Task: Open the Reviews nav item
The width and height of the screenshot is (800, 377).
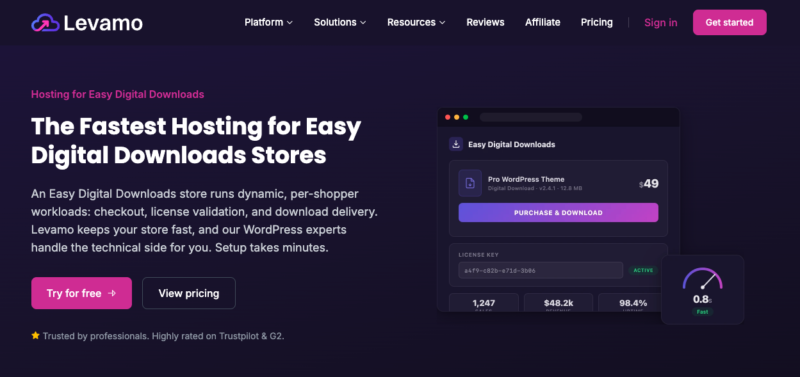Action: [x=485, y=22]
